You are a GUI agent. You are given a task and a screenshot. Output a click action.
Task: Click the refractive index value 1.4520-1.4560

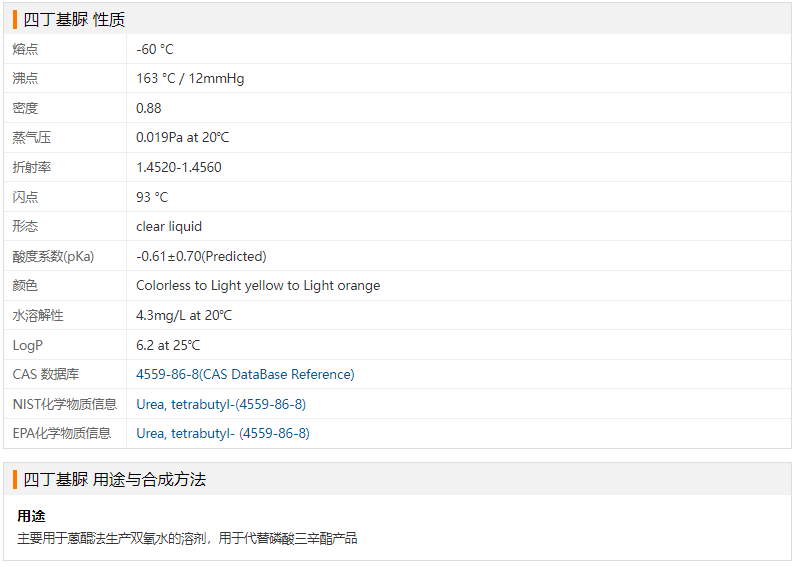pos(179,167)
